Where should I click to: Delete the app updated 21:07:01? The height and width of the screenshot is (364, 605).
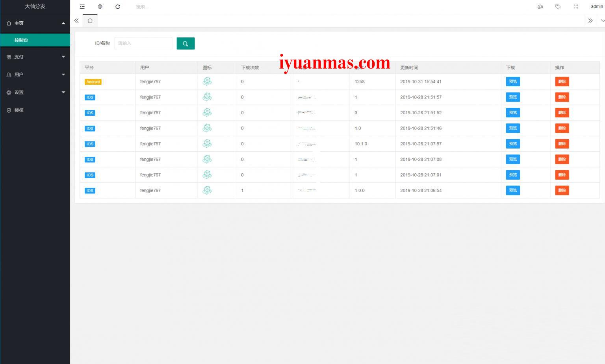pyautogui.click(x=562, y=175)
